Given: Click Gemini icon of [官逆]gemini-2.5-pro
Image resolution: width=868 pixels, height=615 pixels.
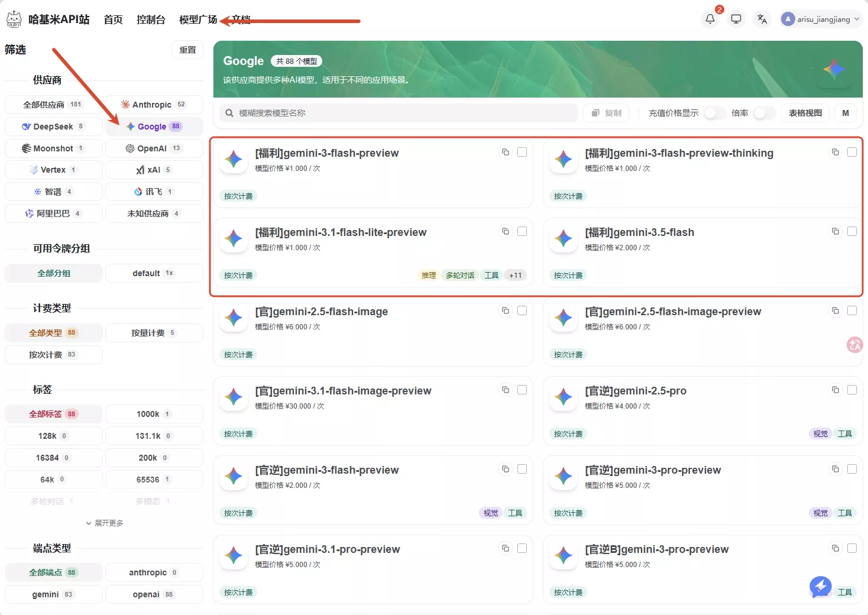Looking at the screenshot, I should [563, 397].
